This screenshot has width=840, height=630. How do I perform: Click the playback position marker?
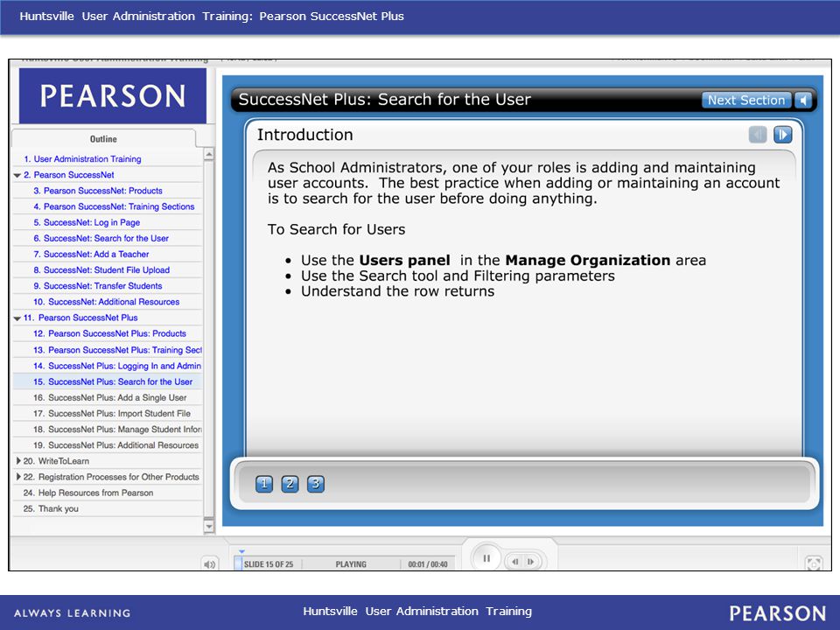[241, 551]
